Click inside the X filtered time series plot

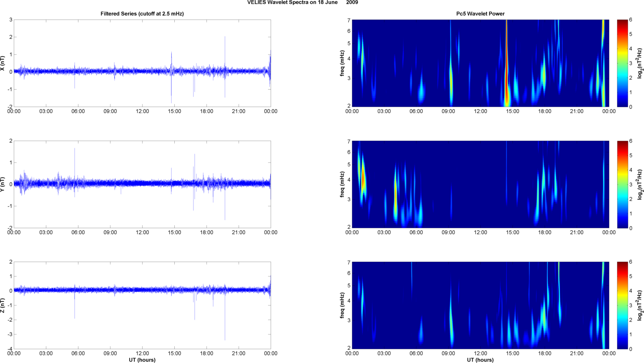[x=142, y=63]
